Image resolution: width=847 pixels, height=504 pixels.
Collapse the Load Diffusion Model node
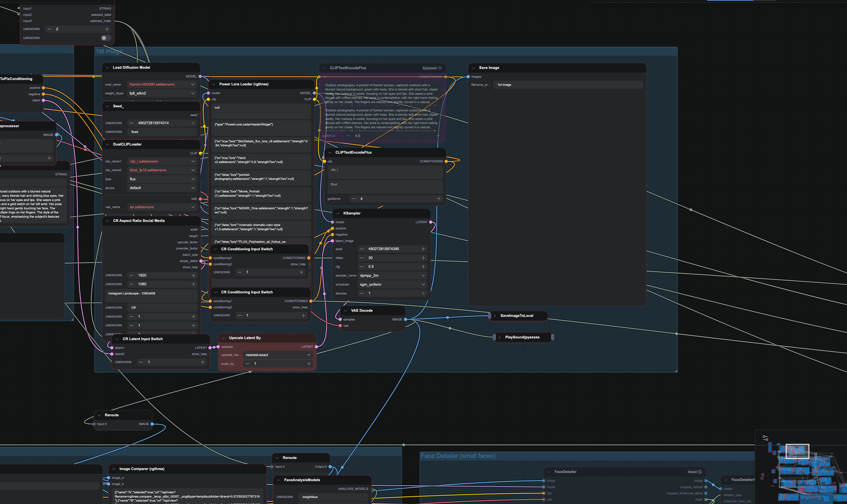point(107,67)
